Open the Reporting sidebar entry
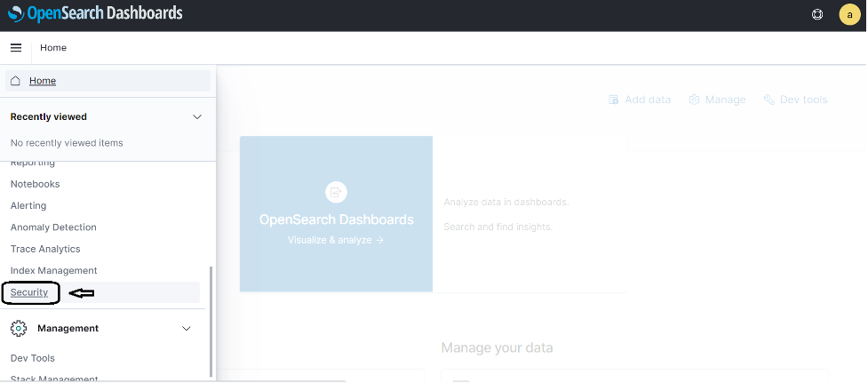 click(x=33, y=163)
